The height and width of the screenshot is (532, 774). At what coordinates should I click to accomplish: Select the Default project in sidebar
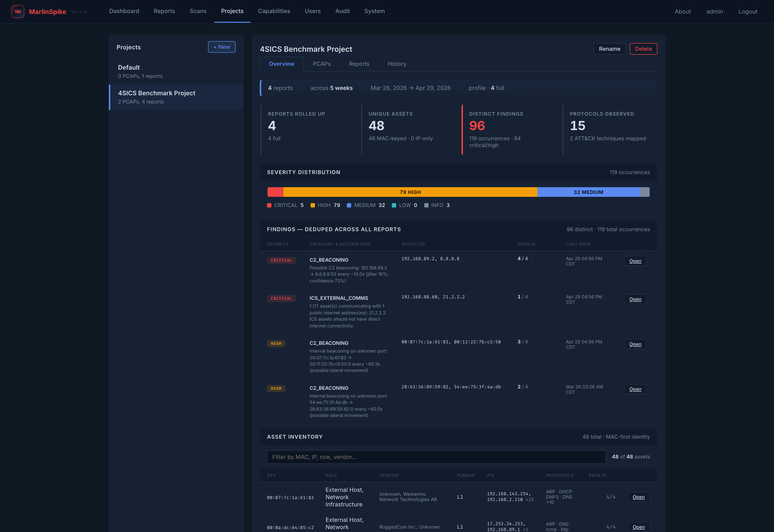176,72
